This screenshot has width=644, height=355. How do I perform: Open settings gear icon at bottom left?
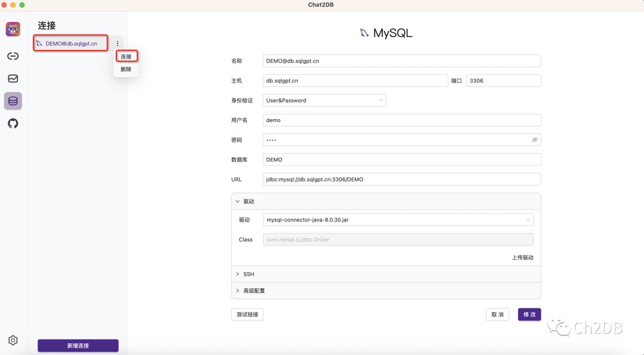click(13, 340)
